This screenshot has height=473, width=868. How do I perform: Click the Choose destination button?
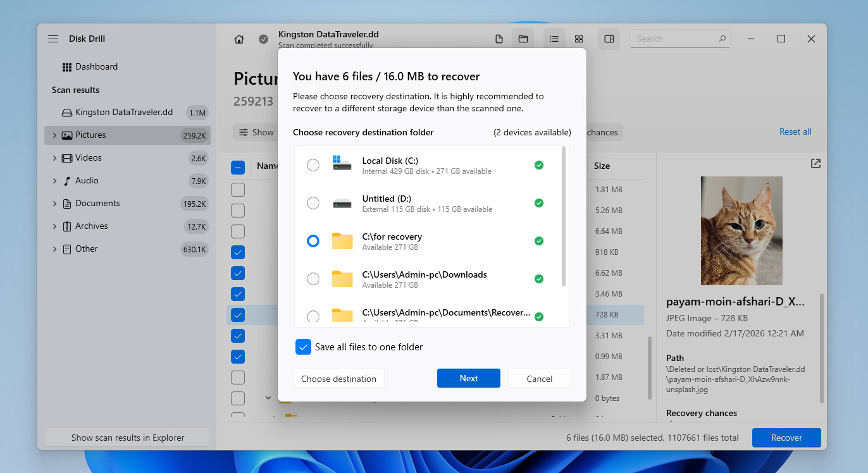[338, 379]
